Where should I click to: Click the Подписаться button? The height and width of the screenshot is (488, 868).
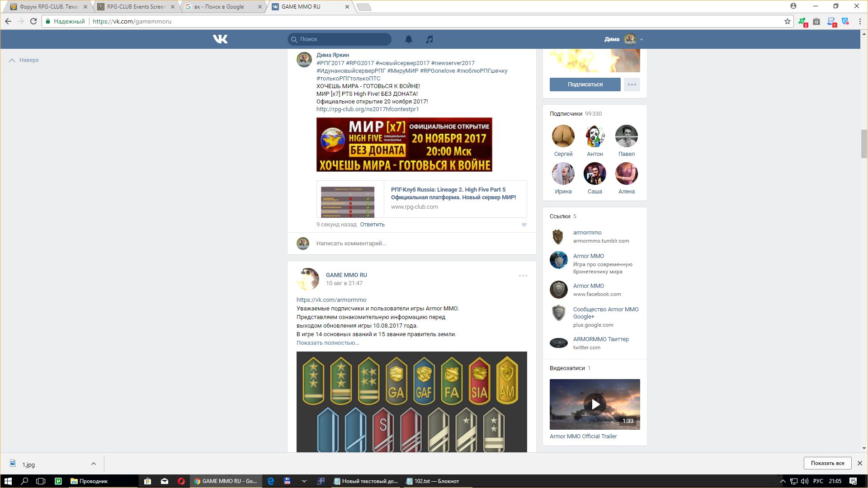[x=585, y=84]
